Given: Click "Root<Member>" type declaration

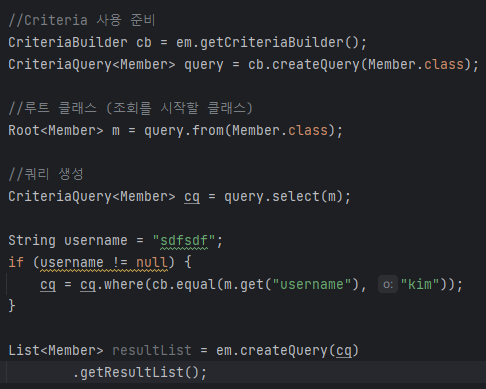Looking at the screenshot, I should tap(56, 130).
